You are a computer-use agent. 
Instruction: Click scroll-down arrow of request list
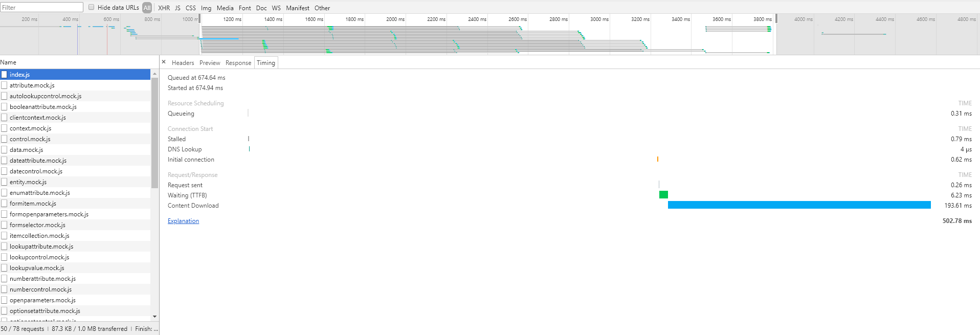[x=154, y=317]
